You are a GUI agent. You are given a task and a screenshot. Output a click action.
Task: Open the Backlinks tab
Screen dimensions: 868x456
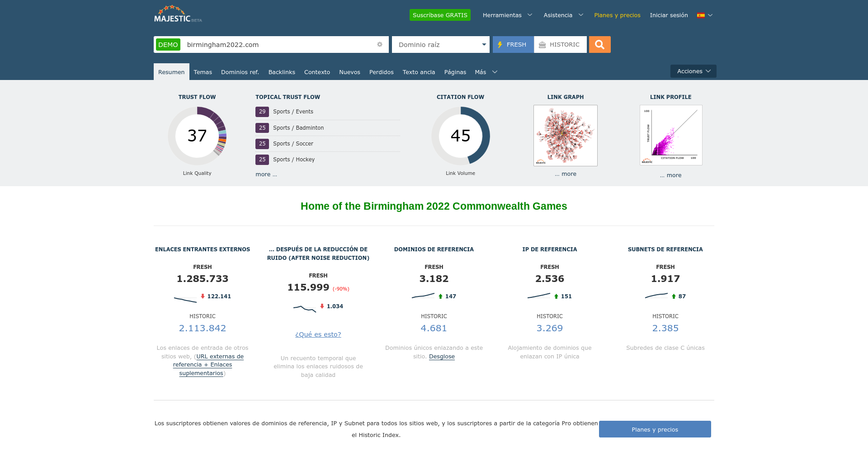point(282,72)
